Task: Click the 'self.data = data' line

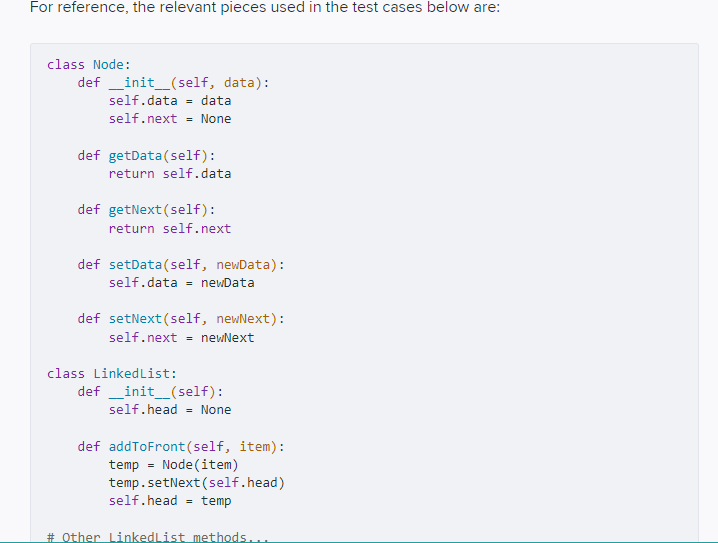Action: click(x=170, y=101)
